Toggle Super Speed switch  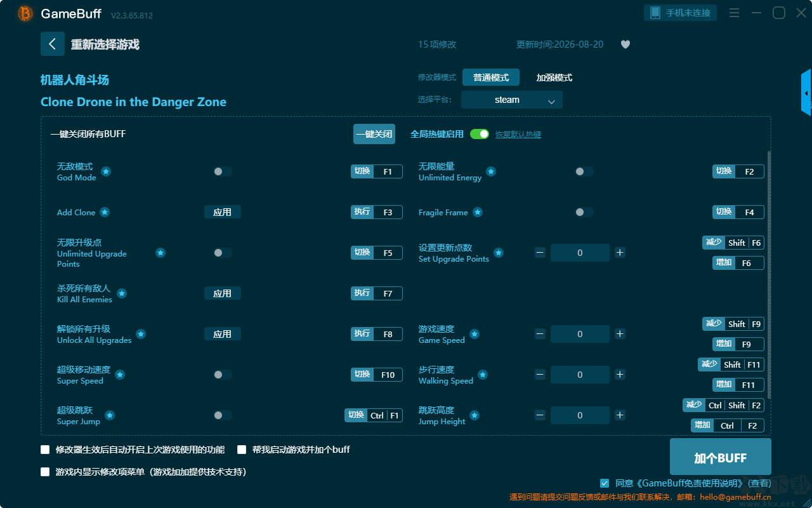[223, 375]
